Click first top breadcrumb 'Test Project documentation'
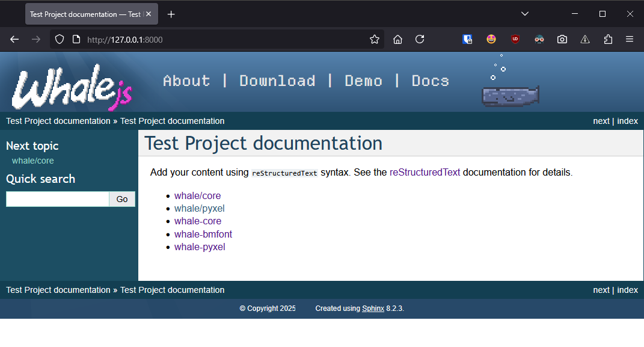This screenshot has width=644, height=347. coord(58,121)
